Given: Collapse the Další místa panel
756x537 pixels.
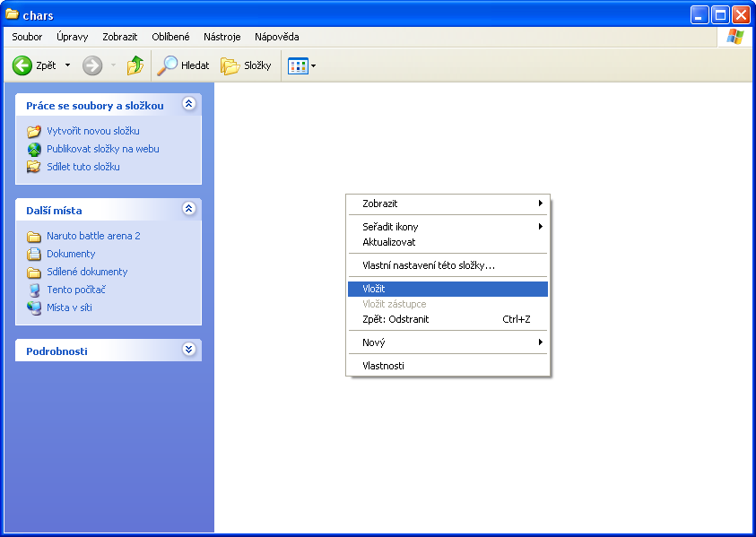Looking at the screenshot, I should pyautogui.click(x=189, y=208).
